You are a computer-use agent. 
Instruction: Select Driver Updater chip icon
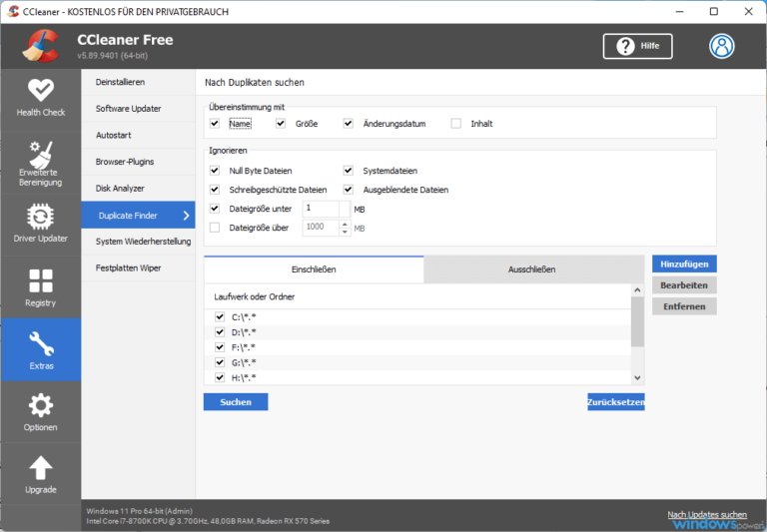point(40,218)
